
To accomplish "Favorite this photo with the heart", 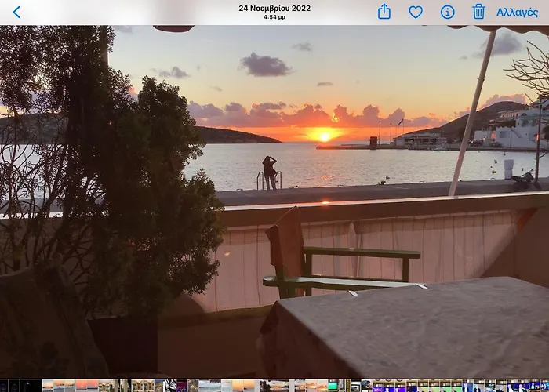I will [x=416, y=12].
